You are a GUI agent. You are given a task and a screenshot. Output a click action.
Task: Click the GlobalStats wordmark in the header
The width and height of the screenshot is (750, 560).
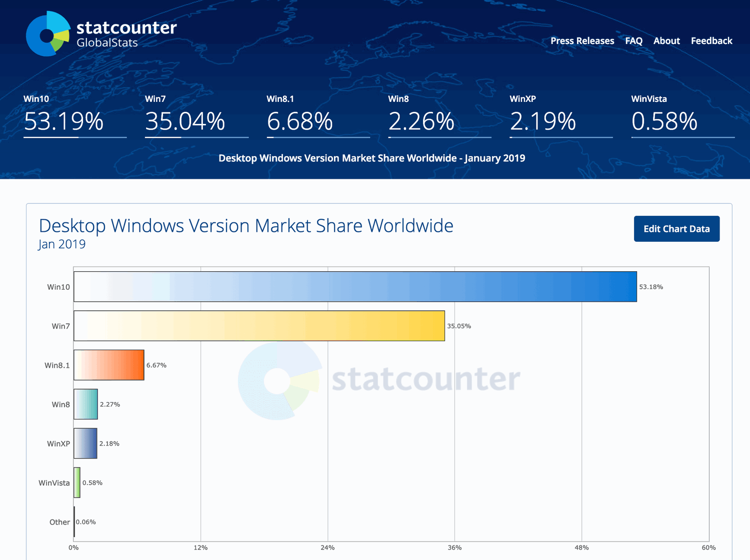[106, 43]
